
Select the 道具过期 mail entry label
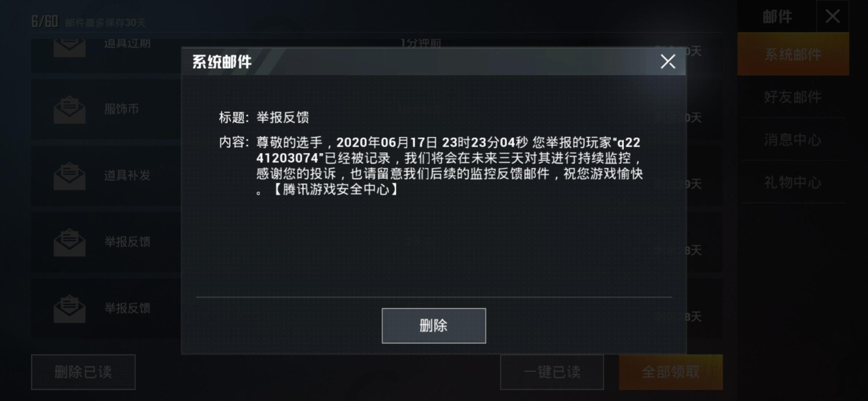127,43
